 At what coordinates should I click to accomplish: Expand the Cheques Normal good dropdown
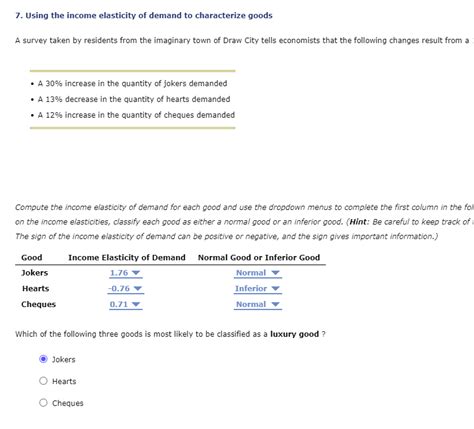coord(258,304)
